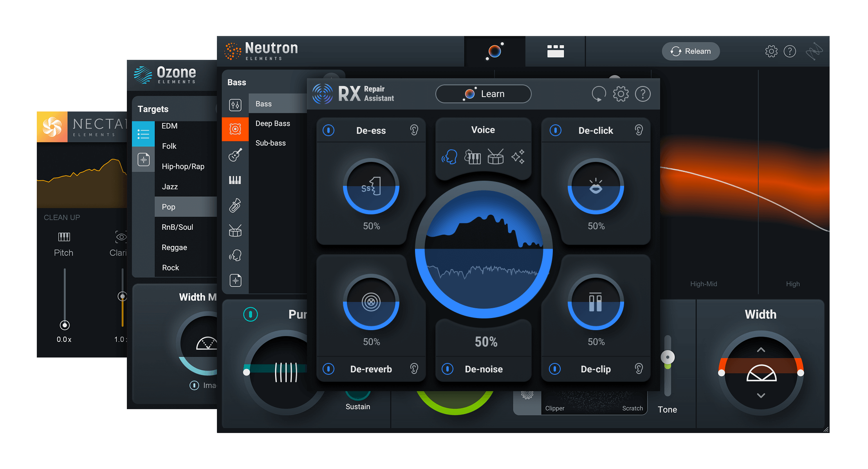The height and width of the screenshot is (469, 868).
Task: Select Deep Bass from instrument list
Action: pyautogui.click(x=272, y=124)
